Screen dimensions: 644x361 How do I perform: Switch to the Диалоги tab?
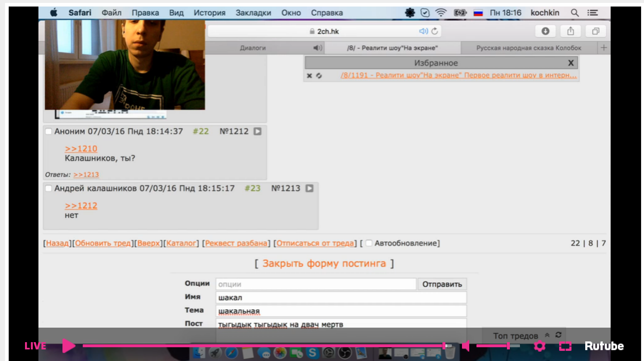point(253,48)
